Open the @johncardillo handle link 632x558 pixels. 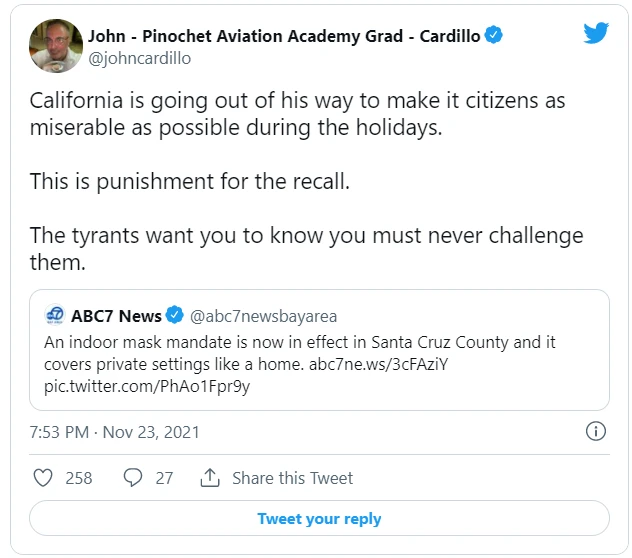(139, 58)
